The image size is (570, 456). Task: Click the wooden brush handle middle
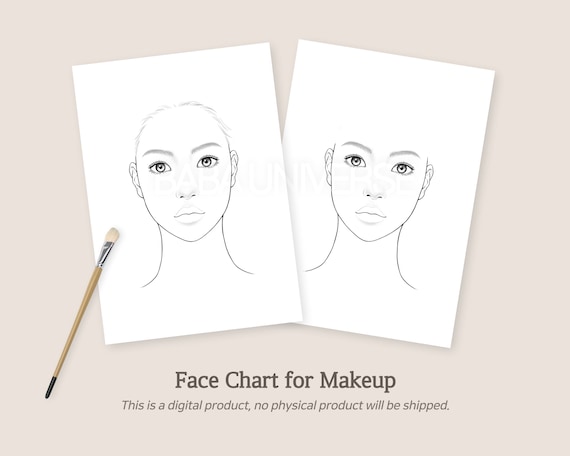[x=78, y=322]
